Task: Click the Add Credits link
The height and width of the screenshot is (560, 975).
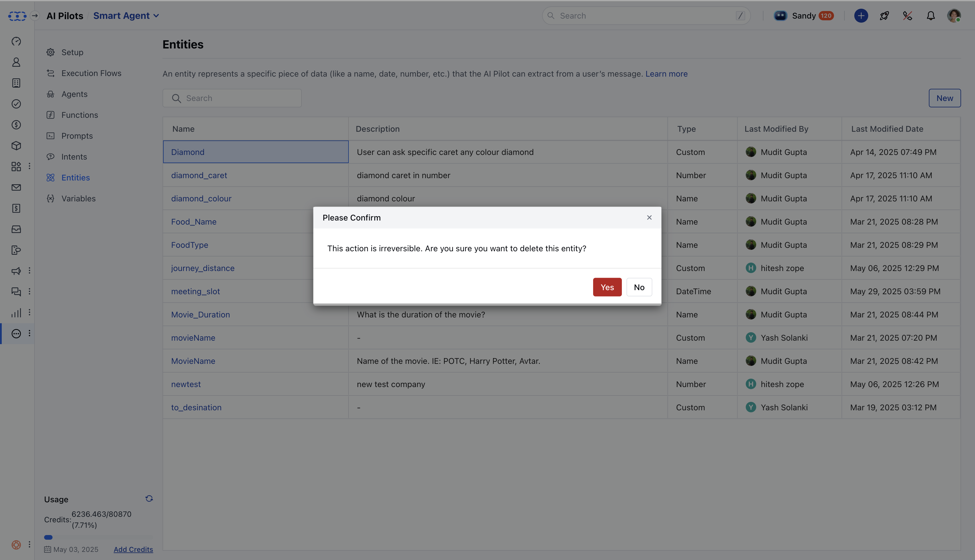Action: point(133,549)
